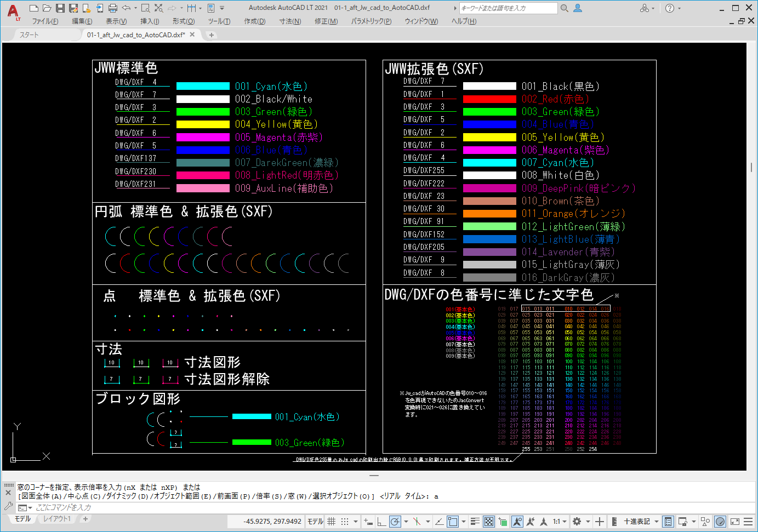This screenshot has height=532, width=758.
Task: Switch to レイアウト1 layout tab
Action: pos(57,519)
